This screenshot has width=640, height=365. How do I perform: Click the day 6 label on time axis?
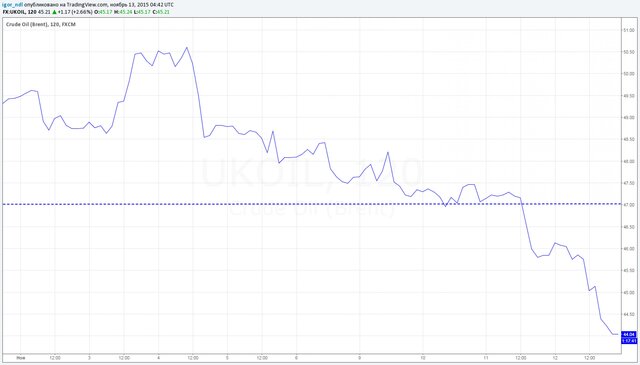[296, 358]
